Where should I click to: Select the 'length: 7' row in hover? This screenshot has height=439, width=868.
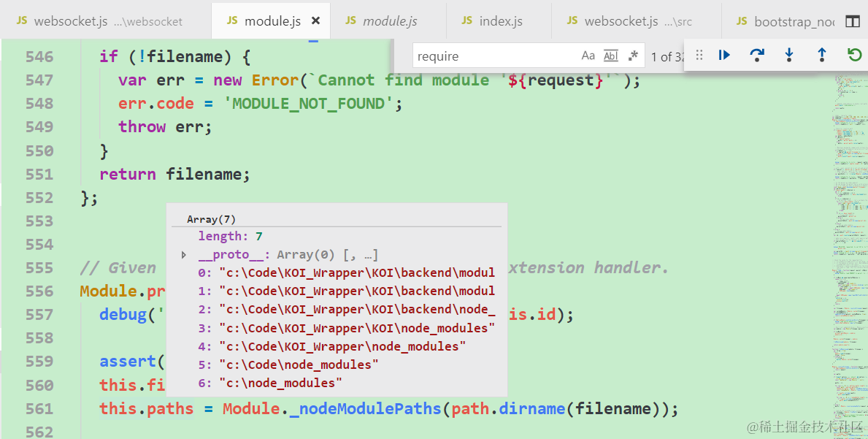230,237
